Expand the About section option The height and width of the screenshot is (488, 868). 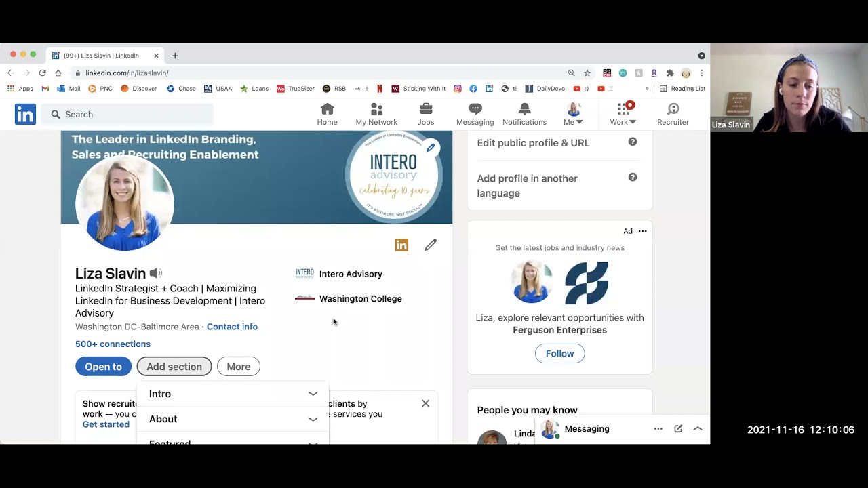[x=233, y=419]
